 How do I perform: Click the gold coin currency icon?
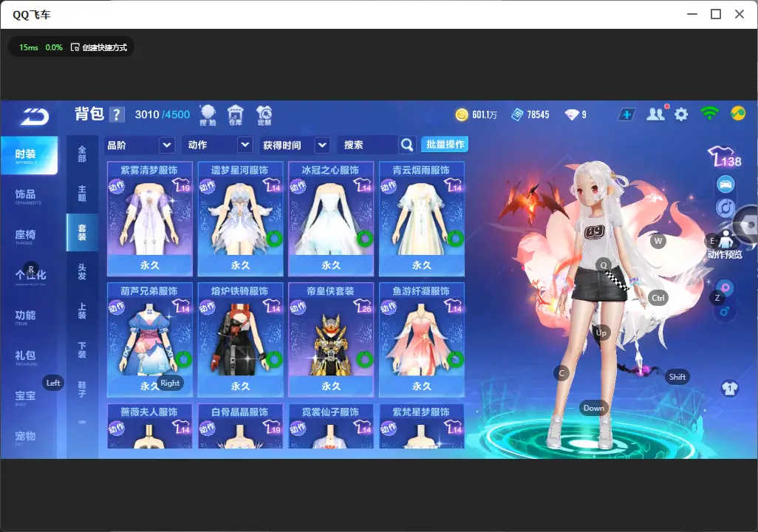click(462, 115)
